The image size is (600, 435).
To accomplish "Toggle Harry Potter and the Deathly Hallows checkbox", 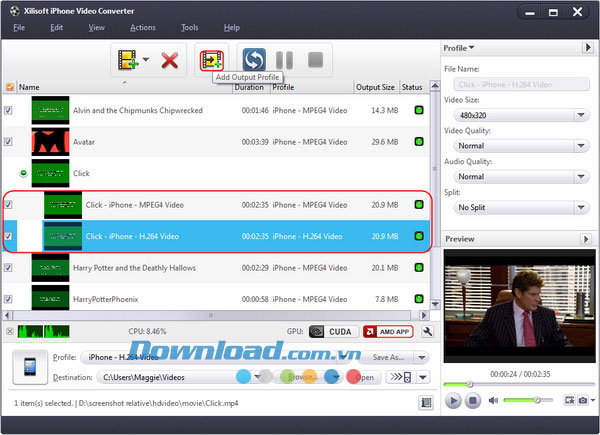I will click(x=9, y=267).
